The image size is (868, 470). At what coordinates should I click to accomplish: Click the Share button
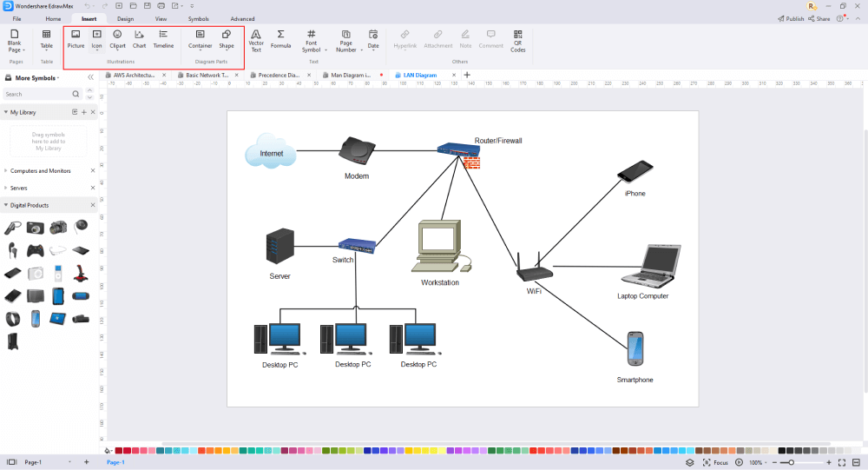(819, 19)
